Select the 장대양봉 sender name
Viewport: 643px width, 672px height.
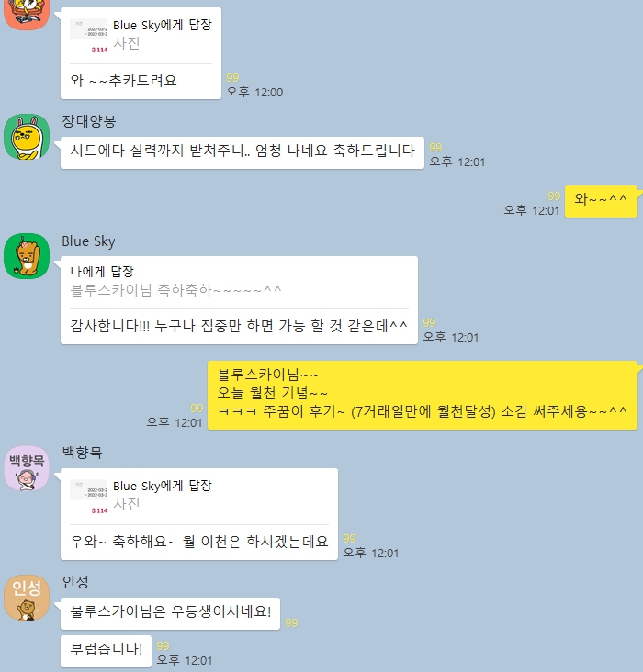point(89,121)
